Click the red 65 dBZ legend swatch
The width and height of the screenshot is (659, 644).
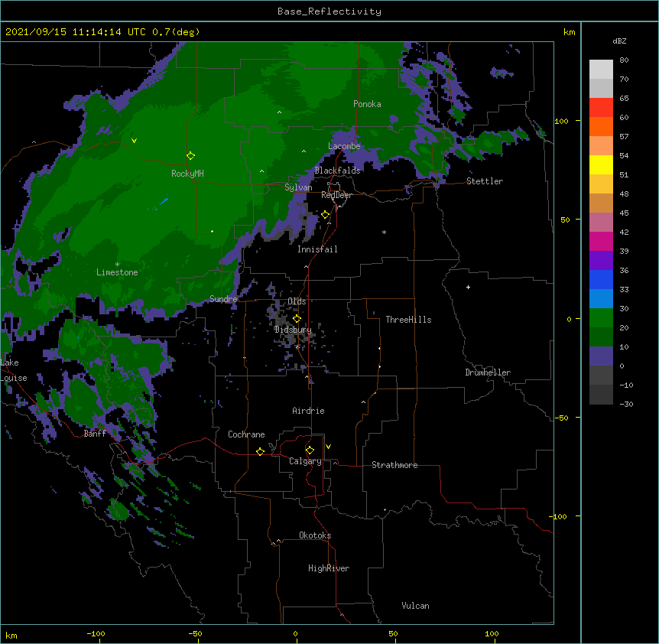[601, 107]
